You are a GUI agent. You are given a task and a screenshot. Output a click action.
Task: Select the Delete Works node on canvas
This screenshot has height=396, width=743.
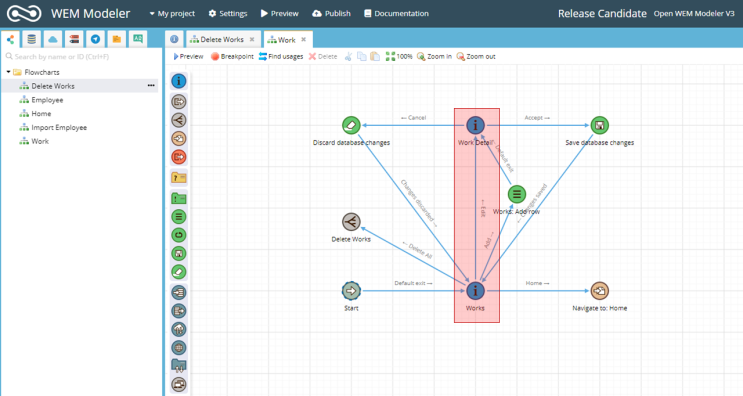tap(351, 222)
